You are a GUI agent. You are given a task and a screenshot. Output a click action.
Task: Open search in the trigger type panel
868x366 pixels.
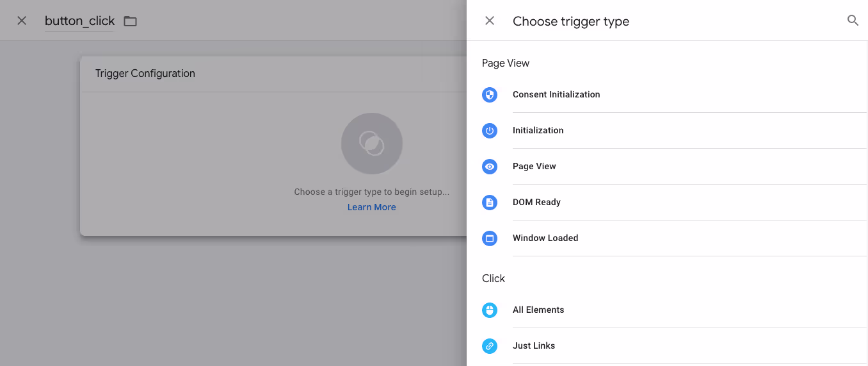[x=853, y=21]
